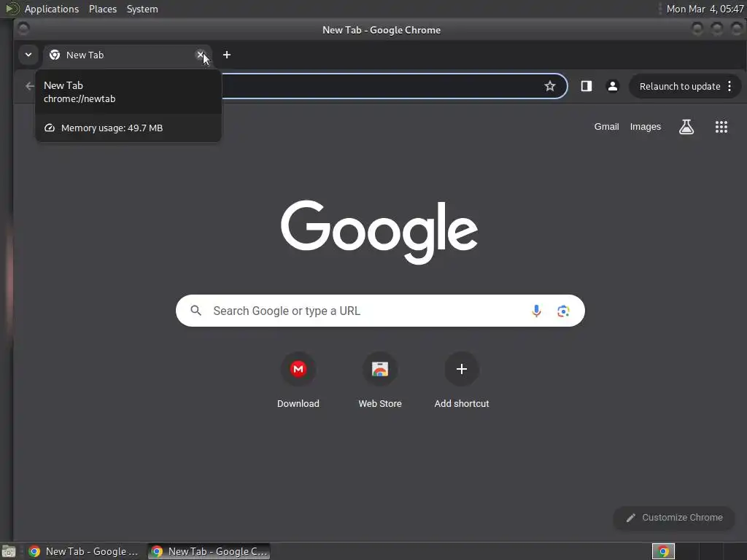Open Search Labs flask icon
Viewport: 747px width, 560px height.
pyautogui.click(x=686, y=127)
